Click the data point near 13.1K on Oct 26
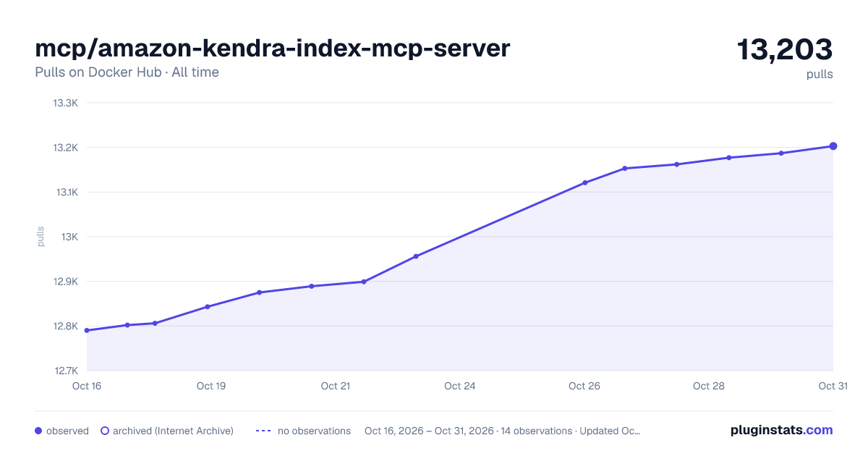The width and height of the screenshot is (868, 456). (x=584, y=182)
